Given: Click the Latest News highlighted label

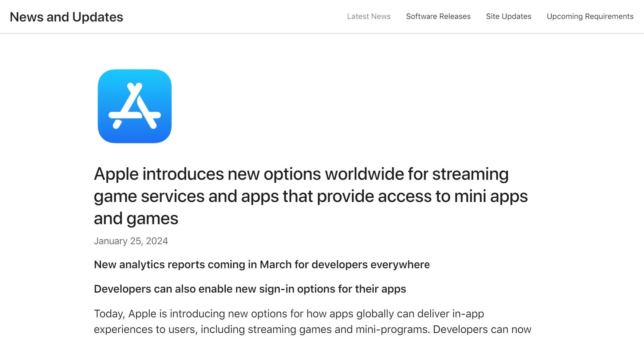Looking at the screenshot, I should [369, 16].
